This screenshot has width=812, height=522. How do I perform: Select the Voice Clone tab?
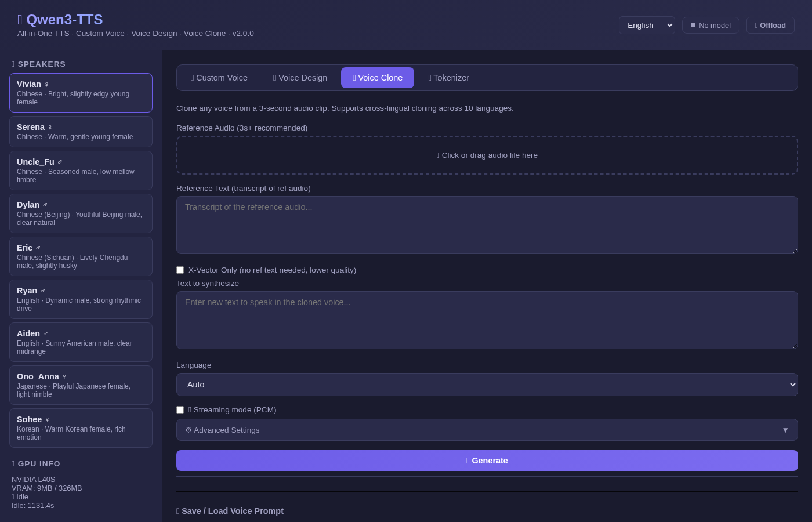click(378, 78)
